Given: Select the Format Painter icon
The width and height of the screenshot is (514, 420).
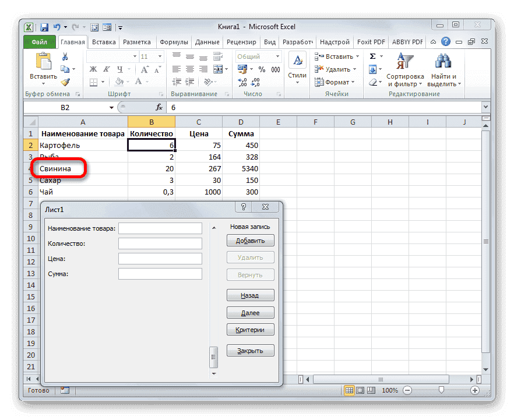Looking at the screenshot, I should [x=66, y=82].
